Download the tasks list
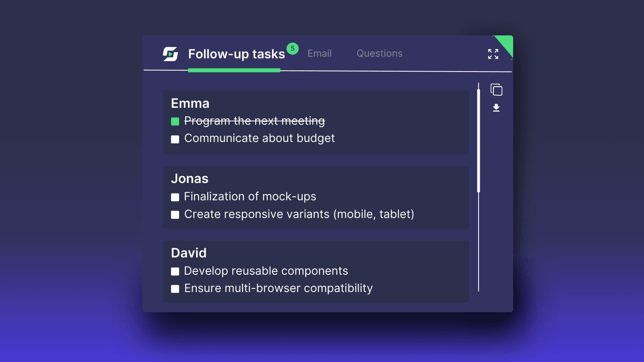Image resolution: width=644 pixels, height=362 pixels. pos(495,107)
